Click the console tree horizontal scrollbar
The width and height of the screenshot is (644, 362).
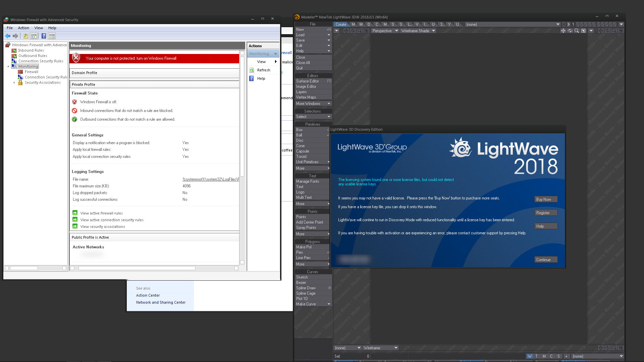36,268
